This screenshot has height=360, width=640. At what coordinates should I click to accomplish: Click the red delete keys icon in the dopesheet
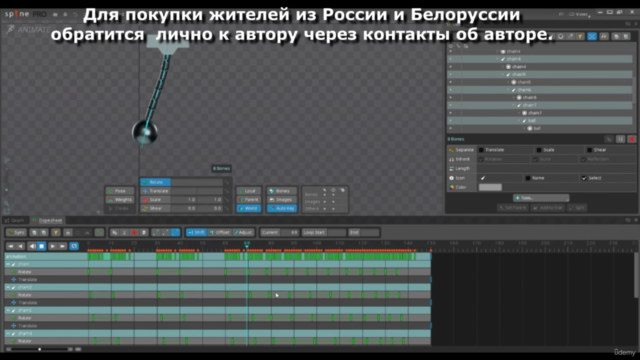click(134, 233)
